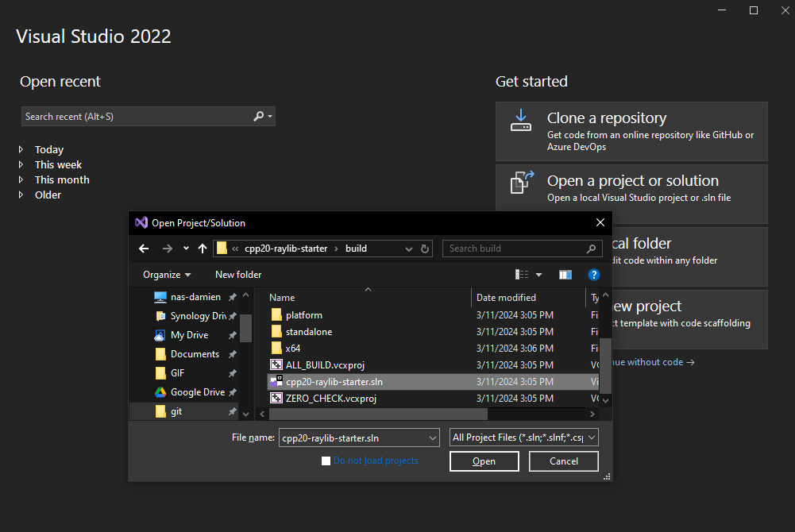
Task: Select the standalone folder name
Action: coord(309,332)
